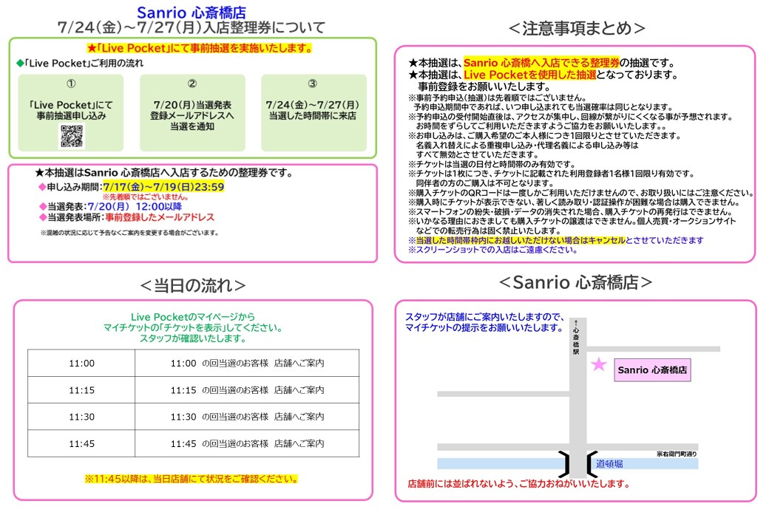
Task: Click the '「Live Pocket」ご利用の流れ' label
Action: point(80,64)
